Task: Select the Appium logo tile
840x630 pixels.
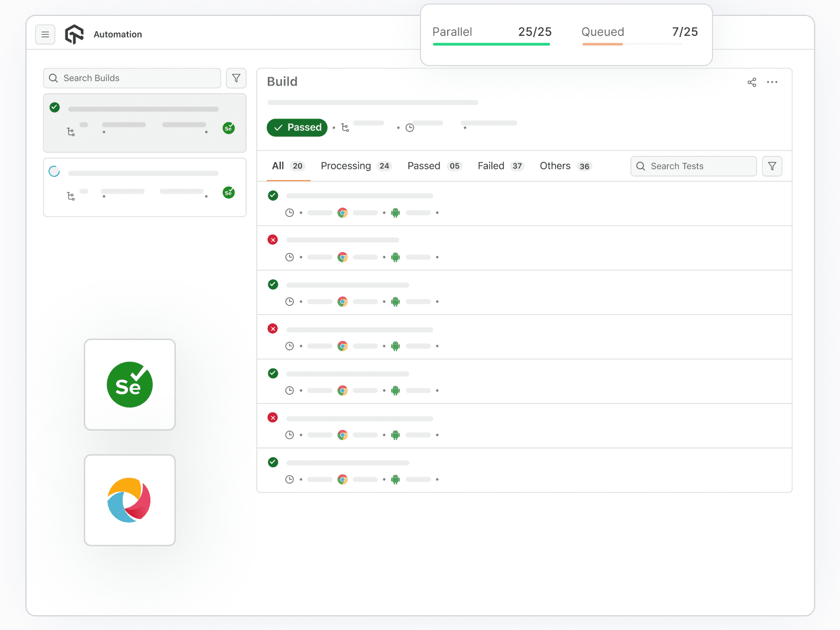Action: (129, 500)
